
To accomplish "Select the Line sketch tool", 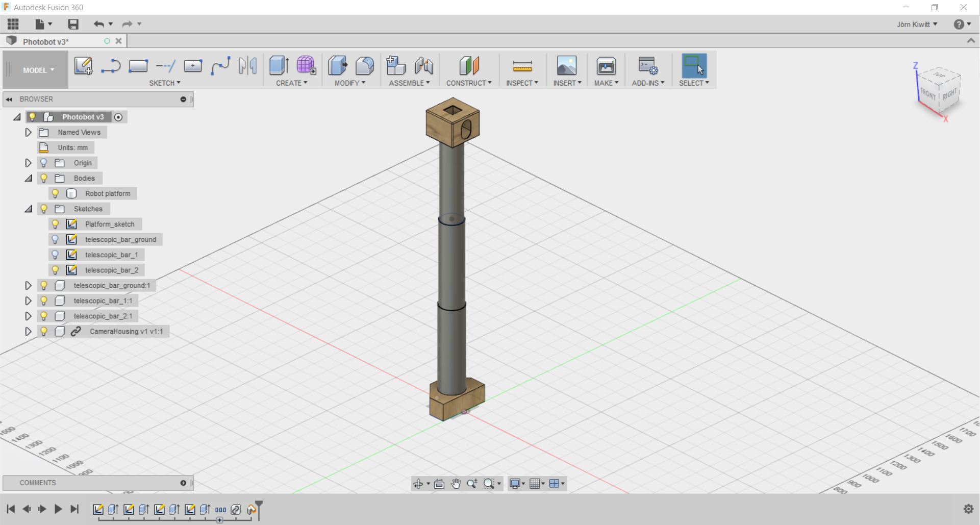I will pyautogui.click(x=111, y=66).
